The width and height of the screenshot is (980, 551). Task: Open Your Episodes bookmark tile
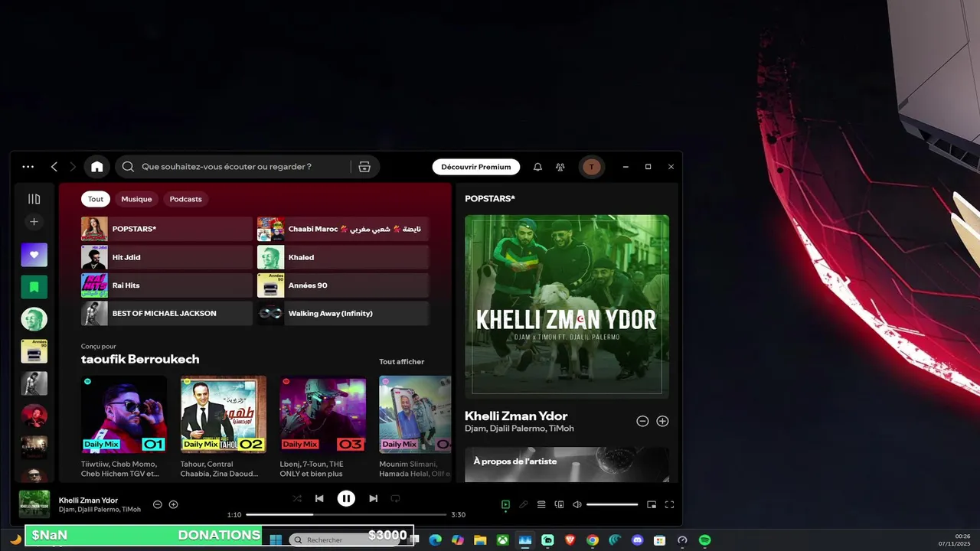pos(34,287)
